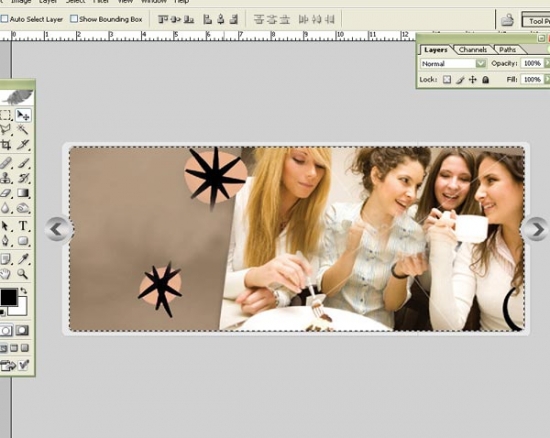Select the Crop tool
The image size is (550, 438).
(5, 144)
